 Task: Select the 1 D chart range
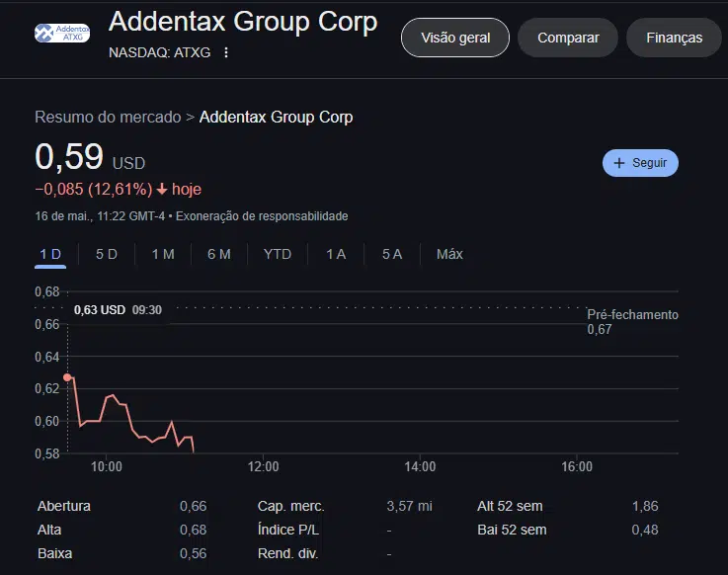tap(50, 254)
